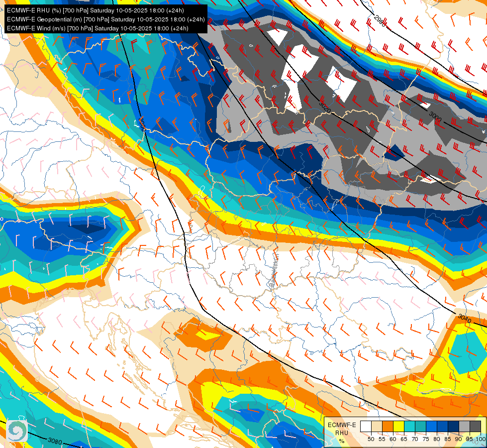
Task: Click the cyan 65–70% legend swatch
Action: tap(410, 426)
